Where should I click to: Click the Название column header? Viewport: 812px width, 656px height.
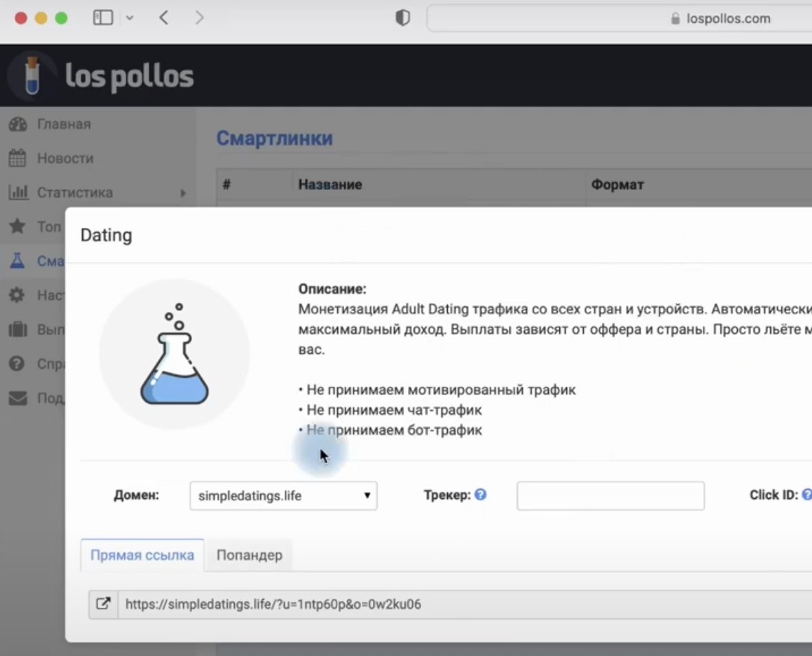(x=330, y=185)
